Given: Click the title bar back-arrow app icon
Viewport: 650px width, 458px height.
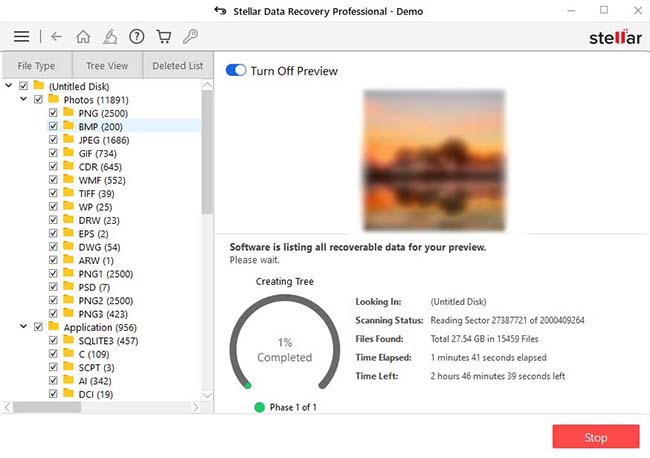Looking at the screenshot, I should click(x=220, y=11).
